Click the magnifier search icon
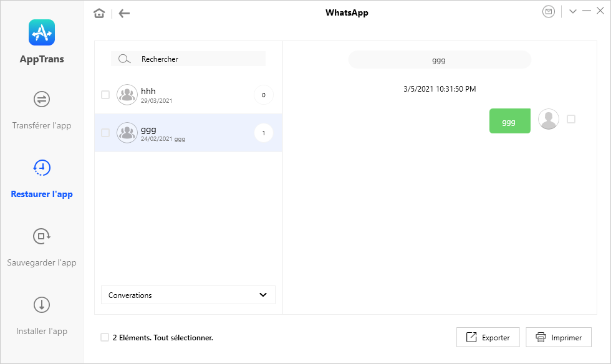The height and width of the screenshot is (364, 611). click(x=124, y=59)
